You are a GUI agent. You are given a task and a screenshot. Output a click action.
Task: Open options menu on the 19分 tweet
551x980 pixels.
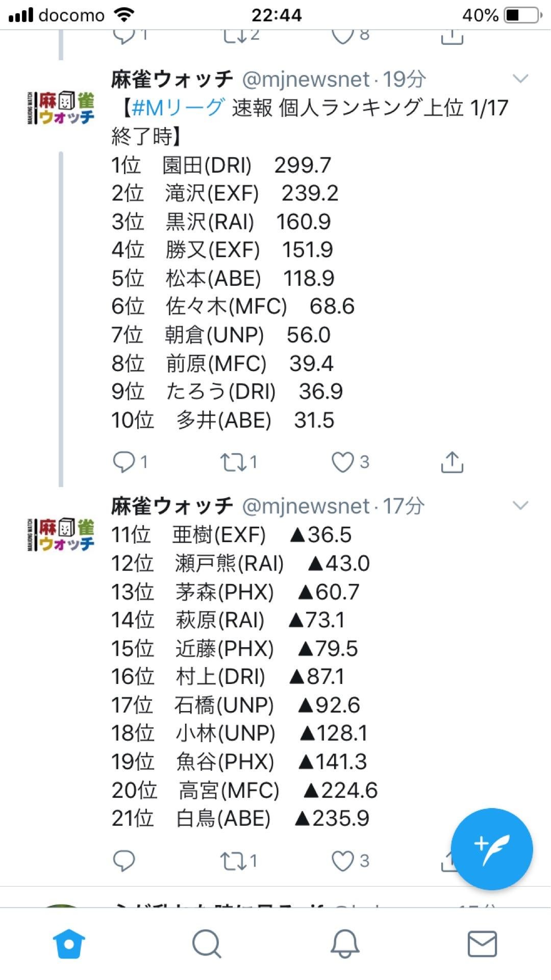[x=520, y=78]
